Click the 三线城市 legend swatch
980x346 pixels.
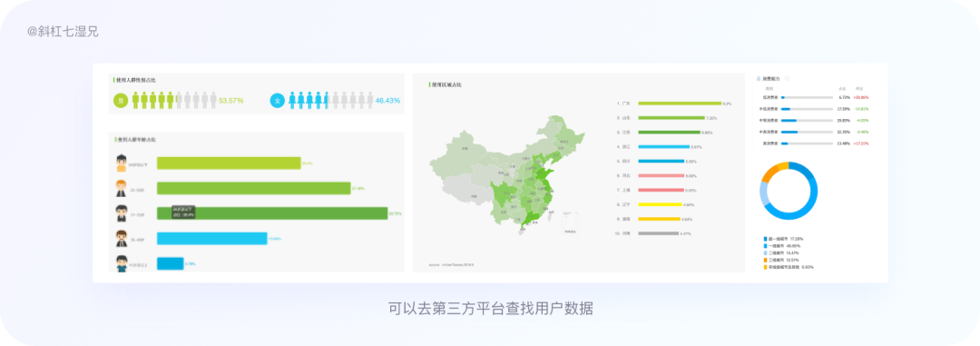765,260
